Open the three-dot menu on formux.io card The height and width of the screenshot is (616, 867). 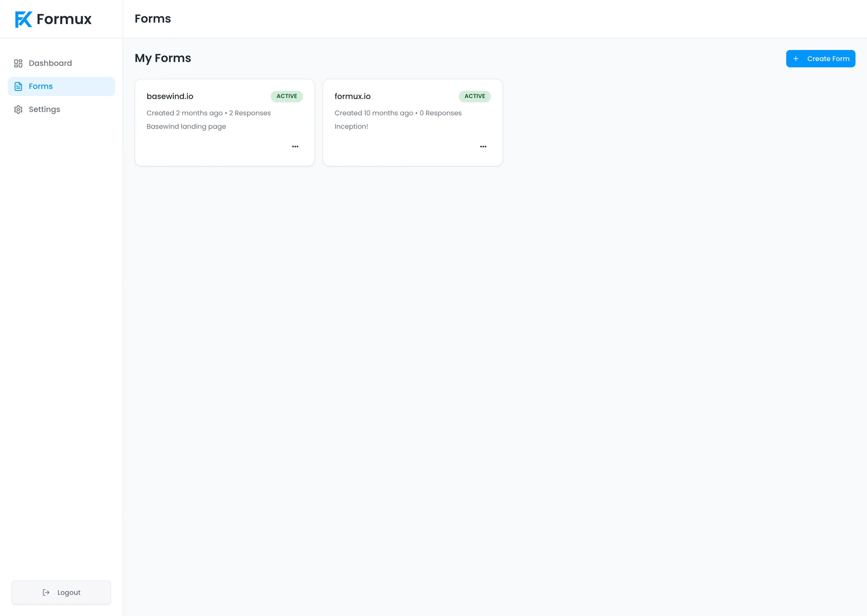(x=483, y=146)
